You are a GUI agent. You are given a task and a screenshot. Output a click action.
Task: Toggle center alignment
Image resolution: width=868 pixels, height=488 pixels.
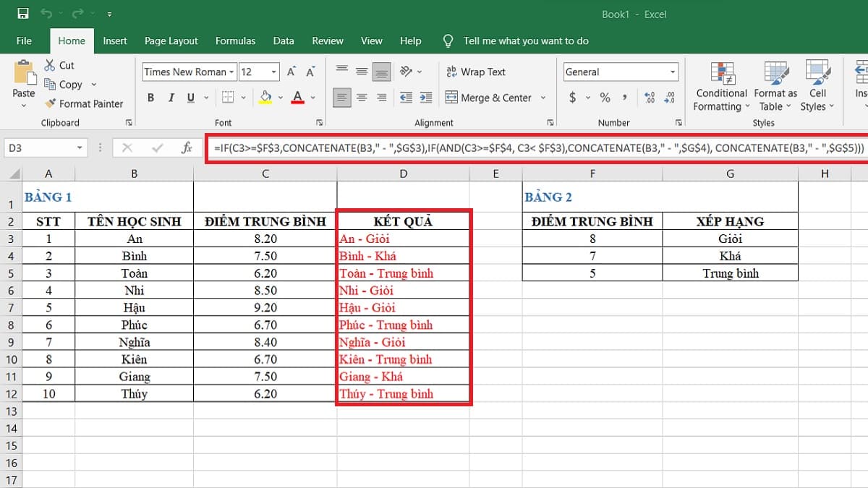pos(361,98)
